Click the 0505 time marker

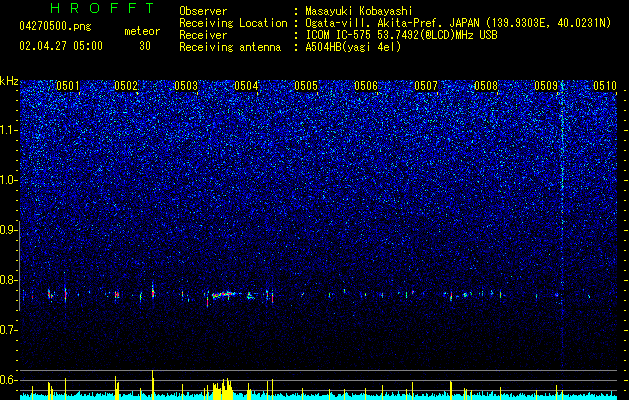click(306, 86)
